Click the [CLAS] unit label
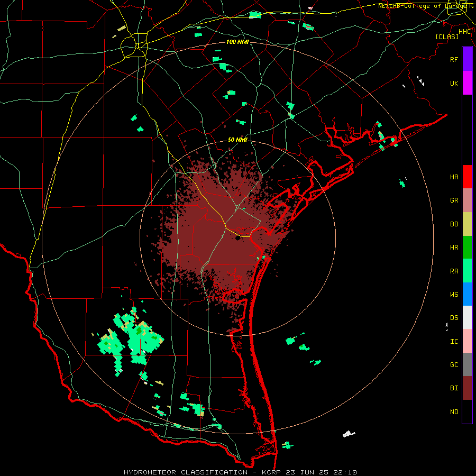 tap(447, 36)
